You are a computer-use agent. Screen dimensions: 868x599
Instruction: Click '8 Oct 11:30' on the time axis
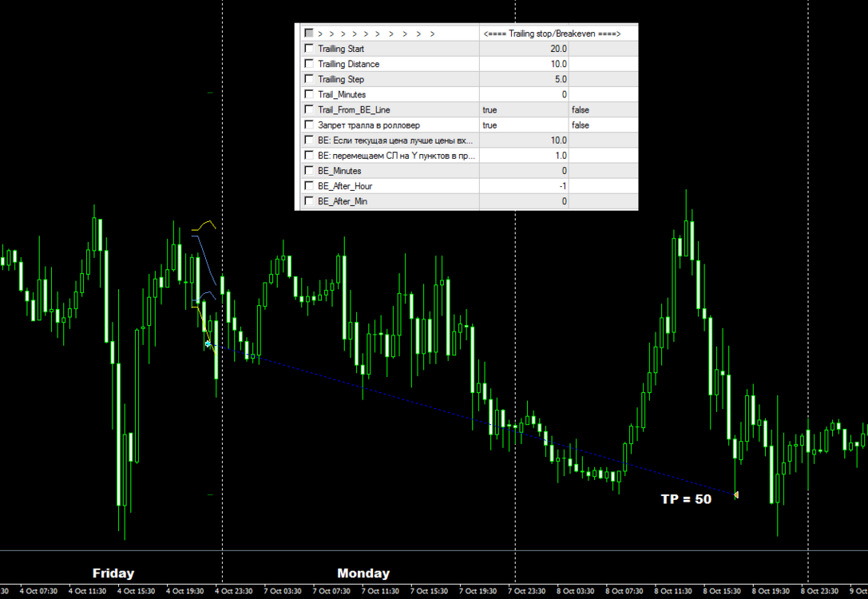pos(673,591)
